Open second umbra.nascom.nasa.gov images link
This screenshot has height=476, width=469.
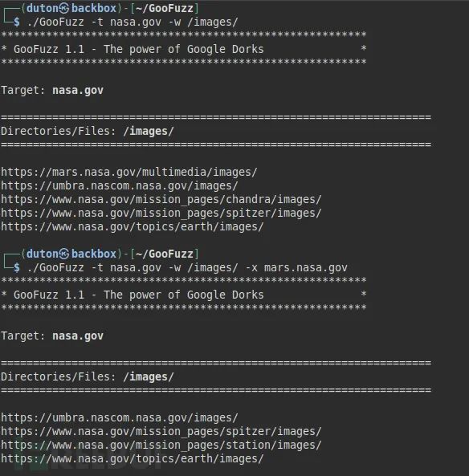pyautogui.click(x=120, y=417)
